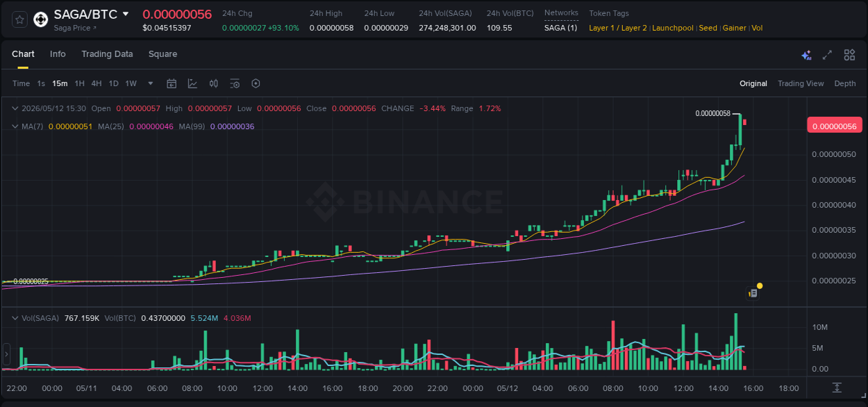
Task: Click the 05/12 date on time axis
Action: click(508, 388)
